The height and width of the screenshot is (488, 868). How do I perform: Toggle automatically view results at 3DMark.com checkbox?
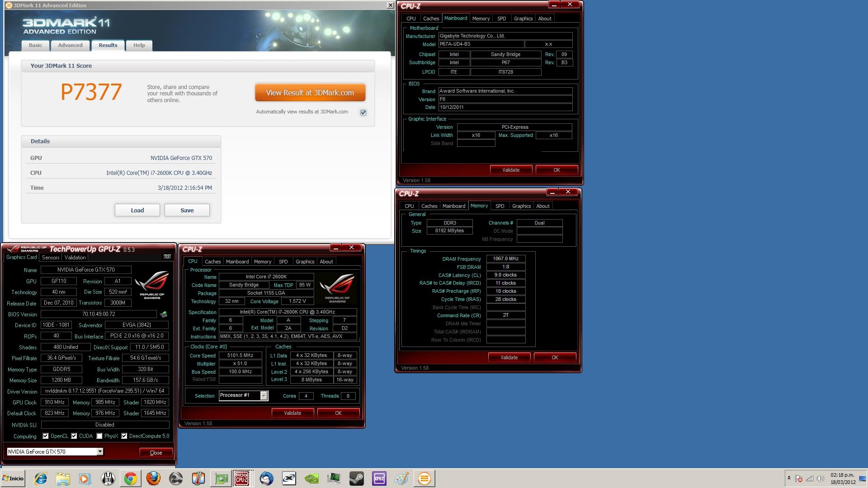363,113
